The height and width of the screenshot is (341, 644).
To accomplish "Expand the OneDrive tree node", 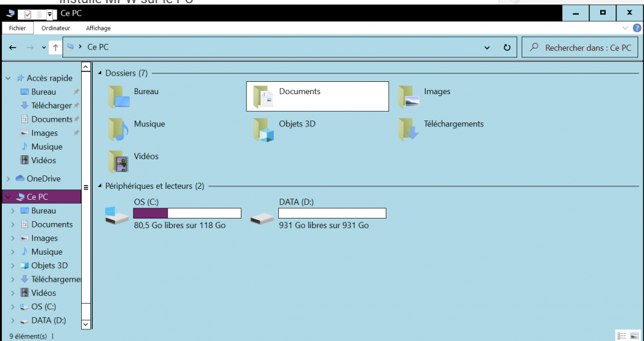I will 8,179.
